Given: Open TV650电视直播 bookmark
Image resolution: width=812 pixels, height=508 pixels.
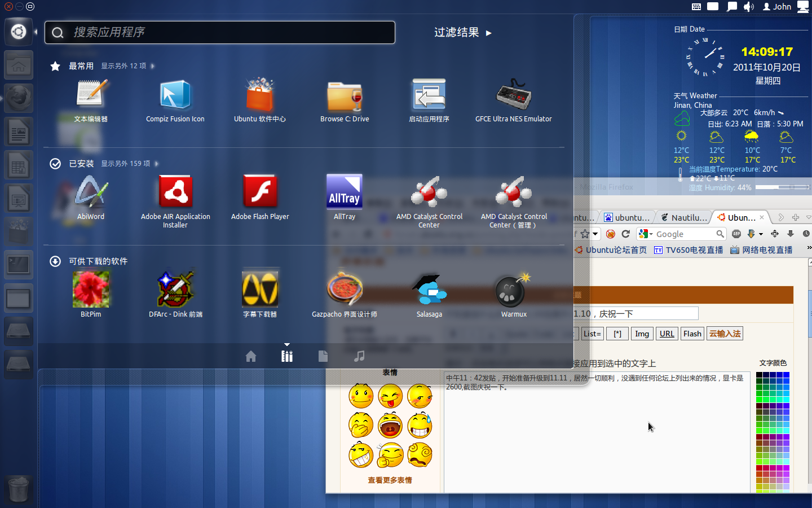Looking at the screenshot, I should (689, 250).
